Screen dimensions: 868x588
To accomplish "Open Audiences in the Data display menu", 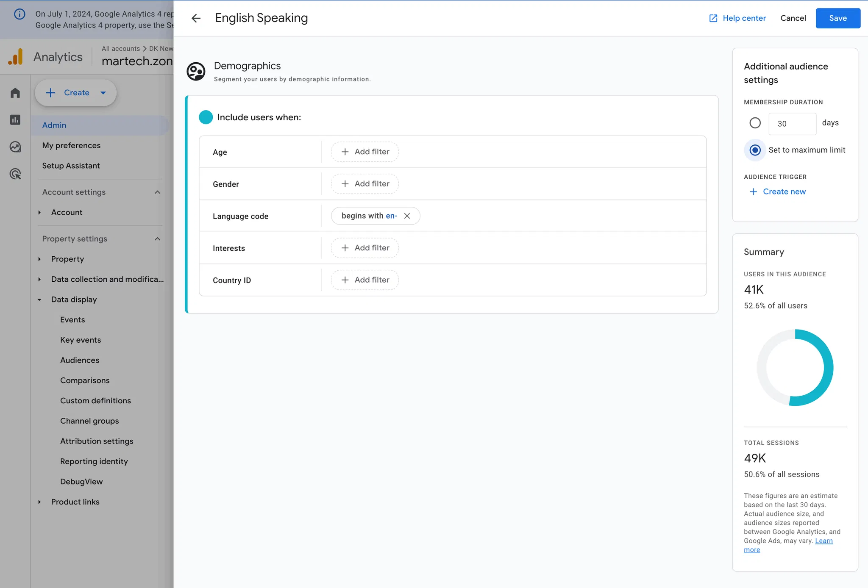I will (80, 360).
